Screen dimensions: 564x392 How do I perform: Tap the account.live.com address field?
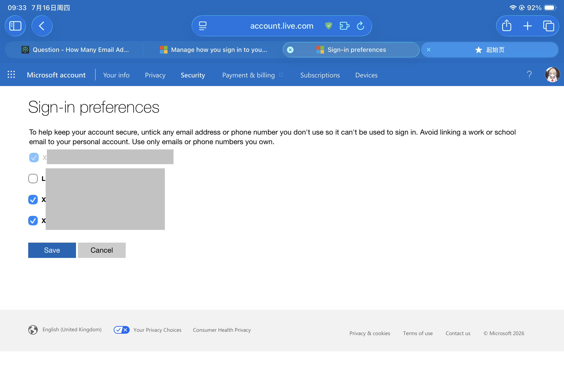point(282,26)
